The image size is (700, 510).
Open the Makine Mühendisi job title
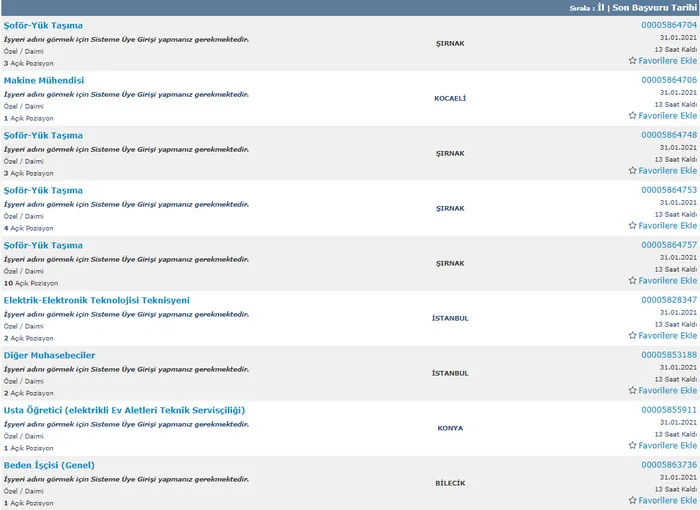pyautogui.click(x=44, y=80)
